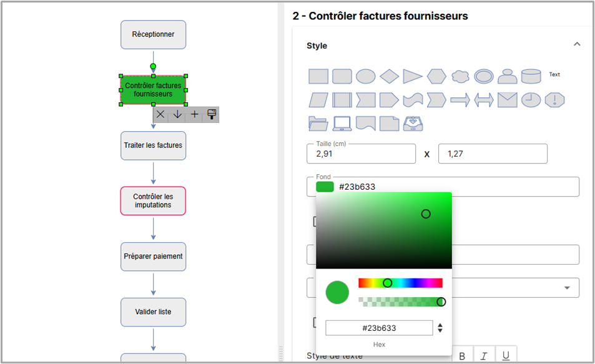Toggle Underline text style button

(506, 356)
